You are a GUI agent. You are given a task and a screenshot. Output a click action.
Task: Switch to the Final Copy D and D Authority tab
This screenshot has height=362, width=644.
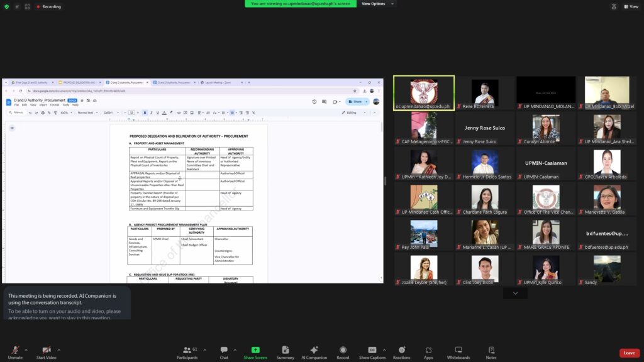tap(32, 82)
